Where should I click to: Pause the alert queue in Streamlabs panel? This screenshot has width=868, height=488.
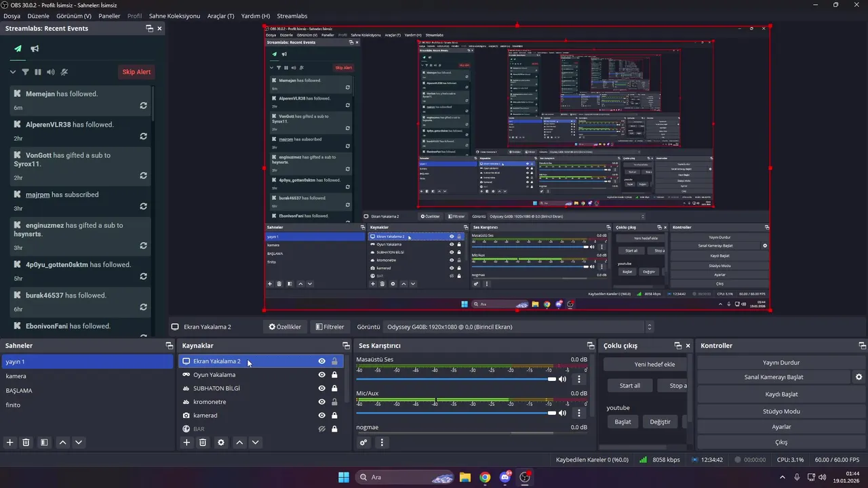(x=38, y=72)
